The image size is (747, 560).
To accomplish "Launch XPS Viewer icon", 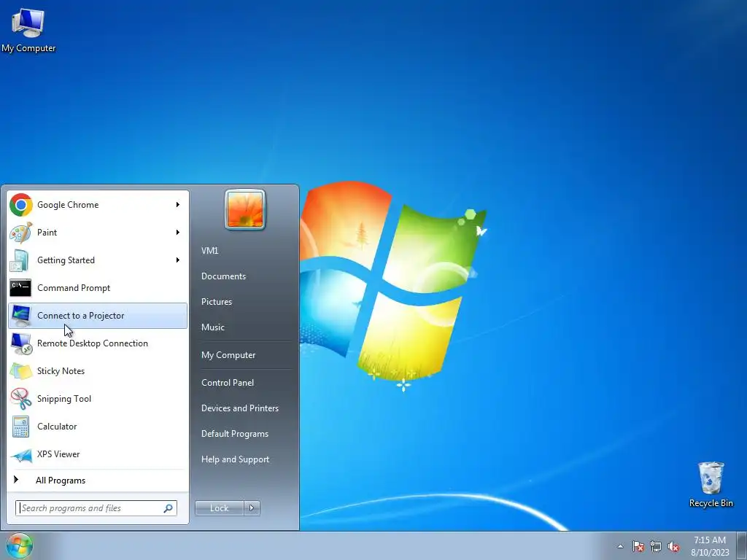I will 21,454.
